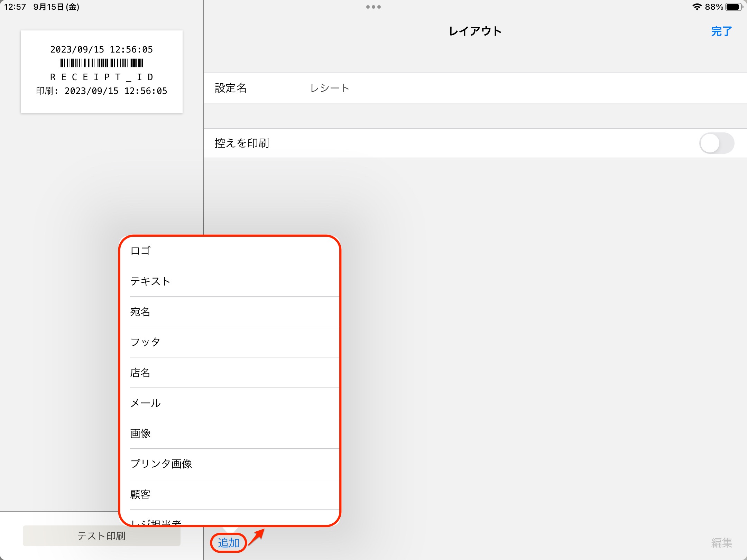Tap the 編集 button

click(721, 543)
